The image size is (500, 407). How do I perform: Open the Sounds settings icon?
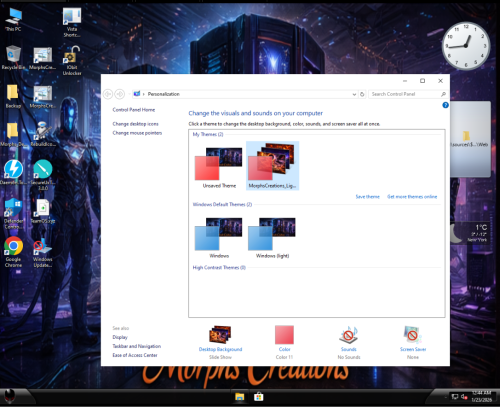348,335
